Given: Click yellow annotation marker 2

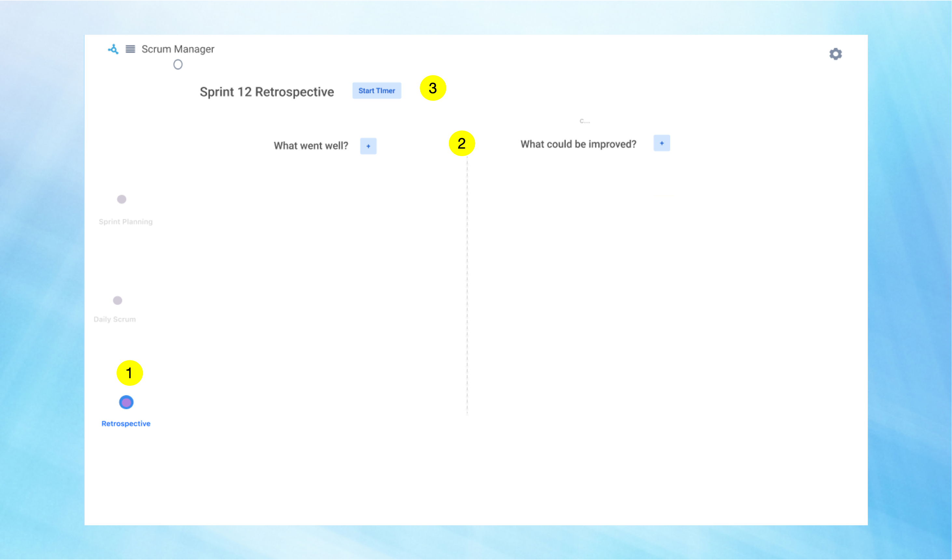Looking at the screenshot, I should click(462, 143).
